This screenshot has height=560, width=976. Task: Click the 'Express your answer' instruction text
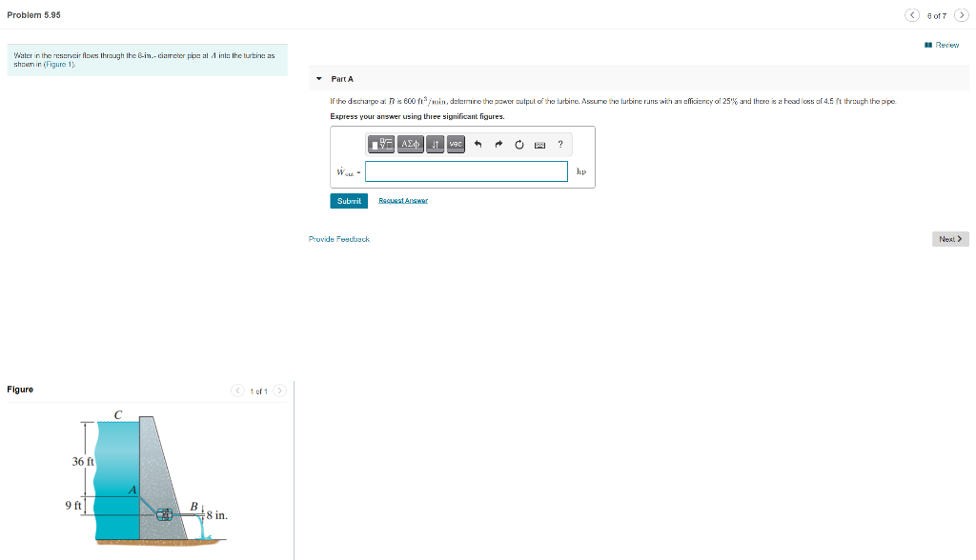coord(417,116)
